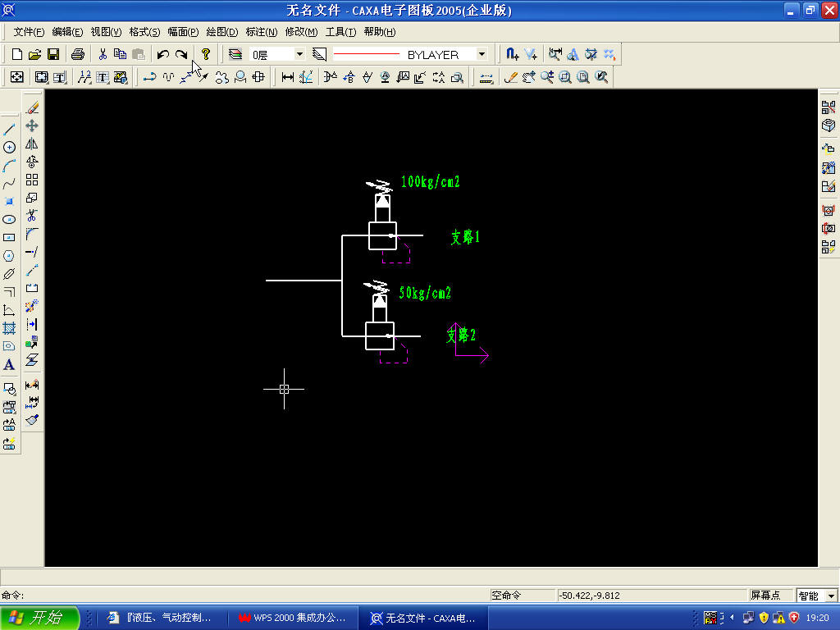Open the 文件 menu
This screenshot has height=630, width=840.
coord(29,32)
